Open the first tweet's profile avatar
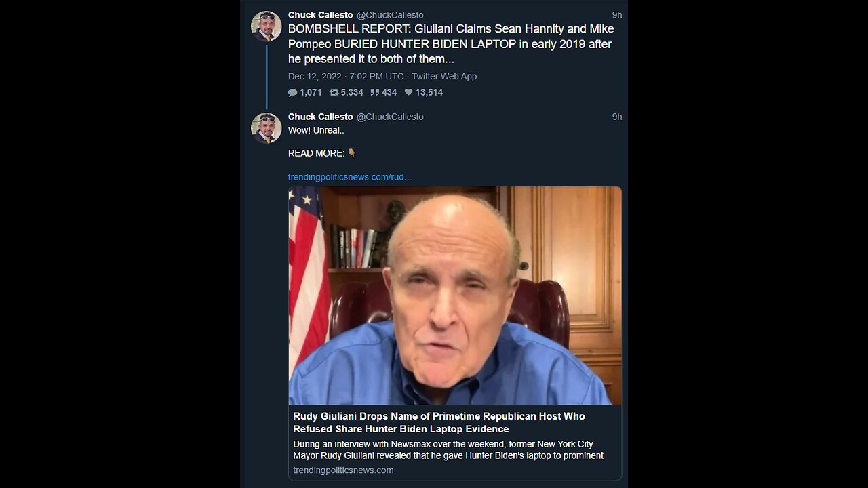Image resolution: width=868 pixels, height=488 pixels. click(266, 26)
